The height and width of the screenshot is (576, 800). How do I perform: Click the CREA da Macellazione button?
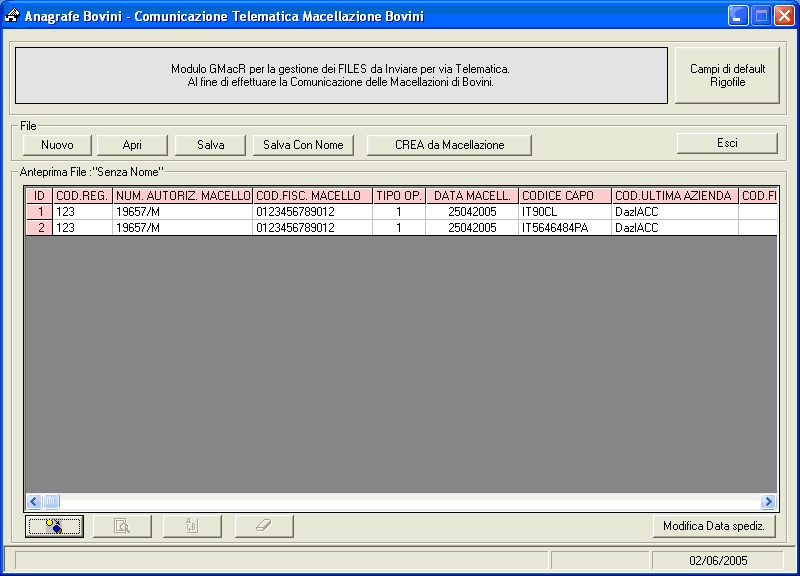[x=449, y=145]
